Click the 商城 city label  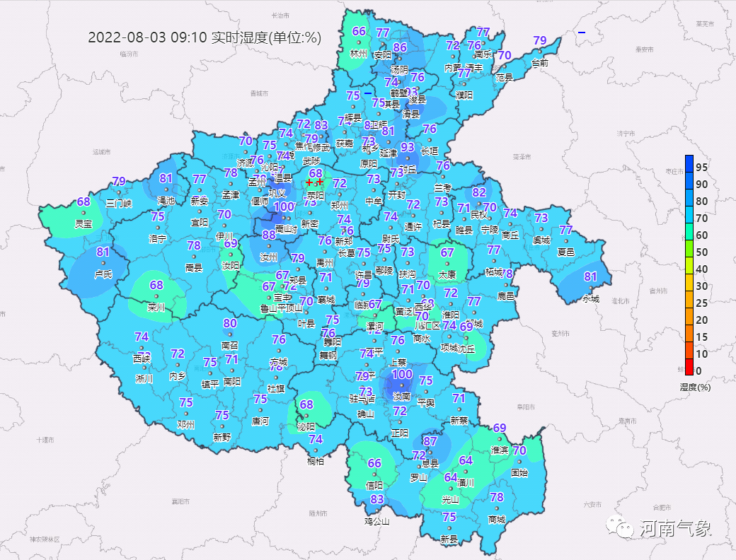click(x=497, y=519)
